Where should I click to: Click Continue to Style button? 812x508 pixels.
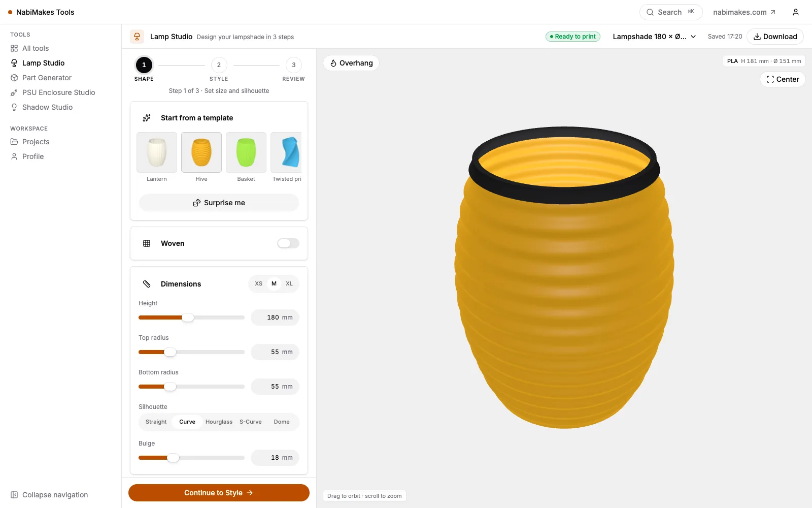pyautogui.click(x=219, y=493)
